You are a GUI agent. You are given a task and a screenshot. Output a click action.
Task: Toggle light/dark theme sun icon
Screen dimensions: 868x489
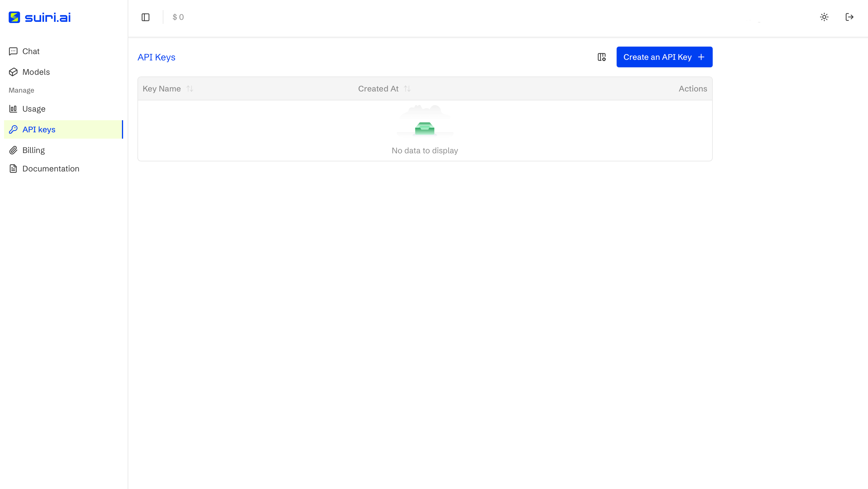(x=824, y=17)
